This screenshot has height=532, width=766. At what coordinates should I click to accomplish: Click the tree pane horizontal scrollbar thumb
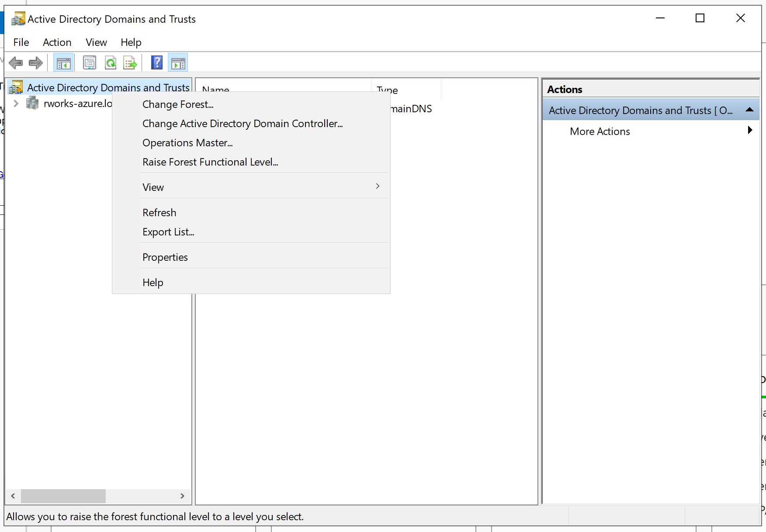63,496
